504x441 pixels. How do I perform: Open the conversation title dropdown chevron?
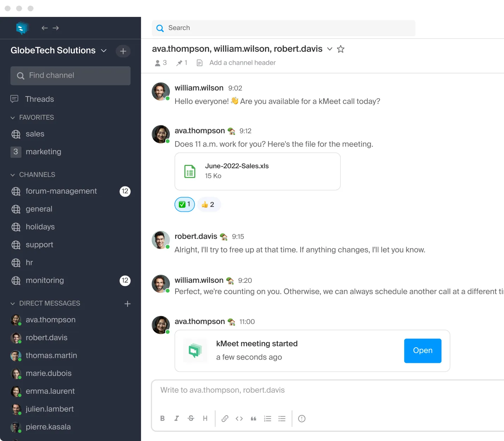click(x=330, y=49)
